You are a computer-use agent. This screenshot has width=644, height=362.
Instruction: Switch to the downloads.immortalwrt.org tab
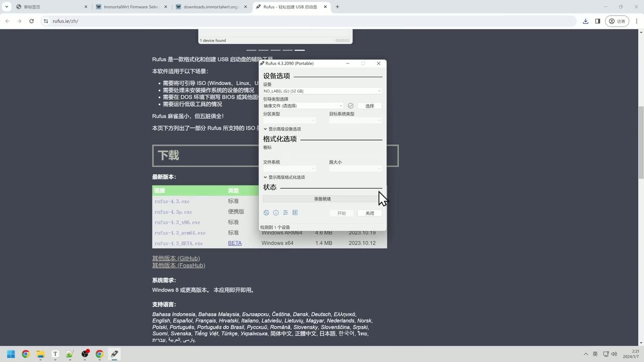208,7
